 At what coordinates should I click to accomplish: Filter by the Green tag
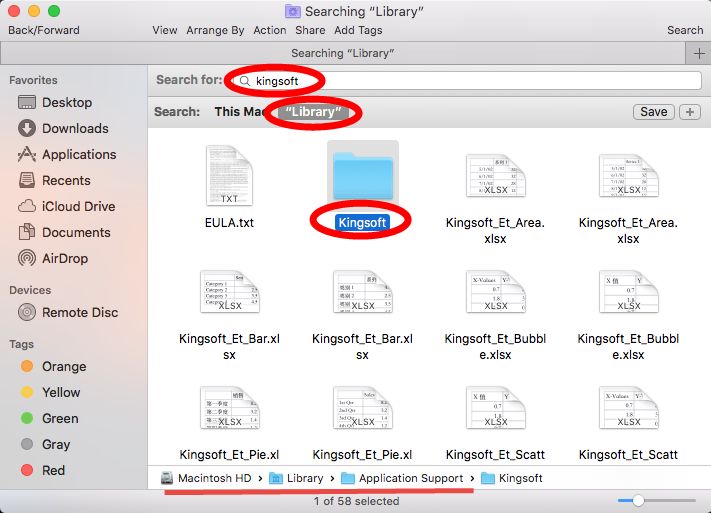[x=50, y=418]
